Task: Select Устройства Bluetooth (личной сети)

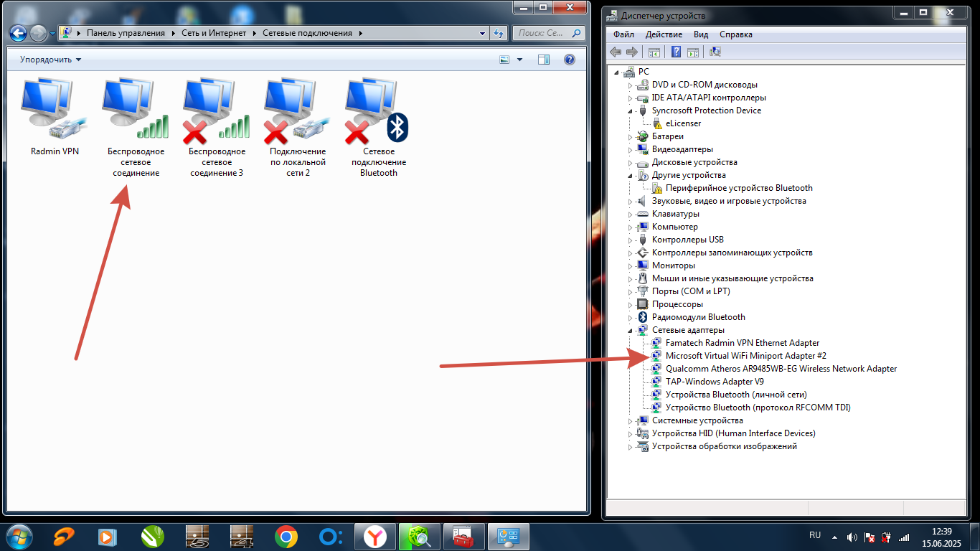Action: point(736,395)
